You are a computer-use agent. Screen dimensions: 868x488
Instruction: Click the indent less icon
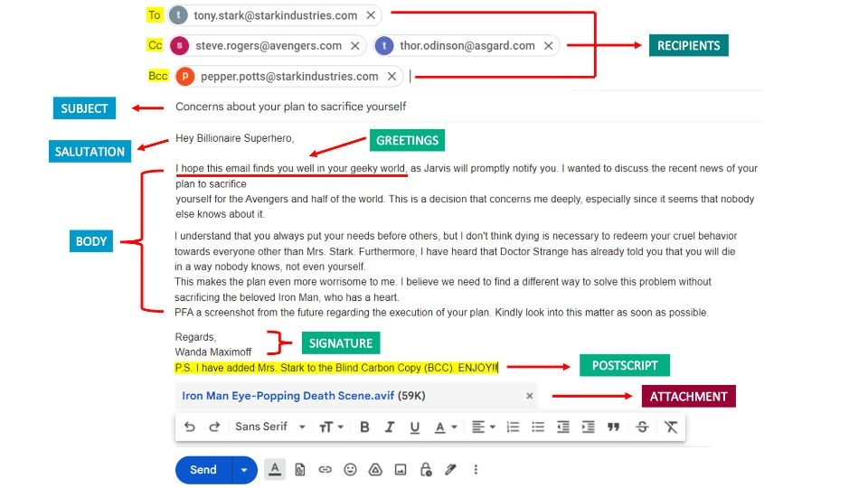click(563, 427)
